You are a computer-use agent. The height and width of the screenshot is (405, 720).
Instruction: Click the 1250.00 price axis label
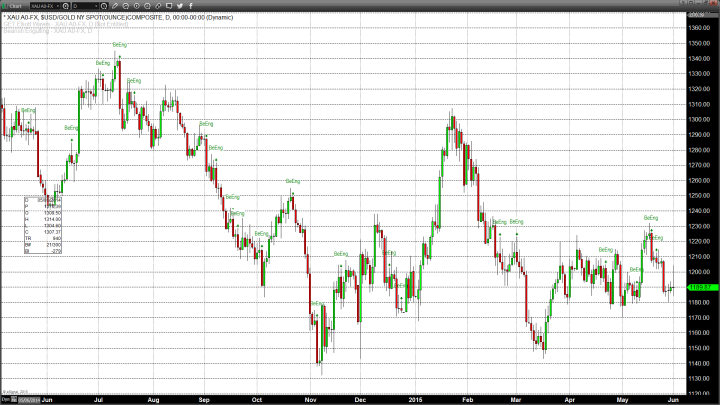[x=699, y=196]
